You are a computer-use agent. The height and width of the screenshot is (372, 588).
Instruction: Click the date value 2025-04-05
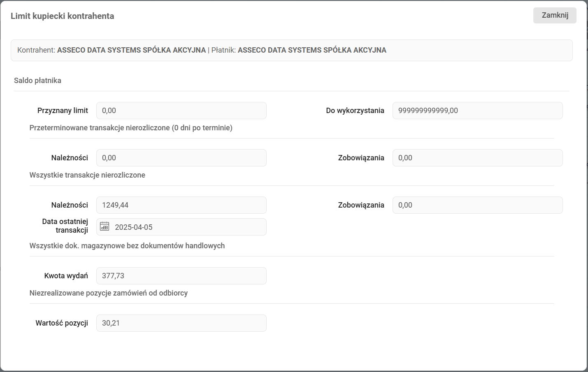tap(134, 227)
